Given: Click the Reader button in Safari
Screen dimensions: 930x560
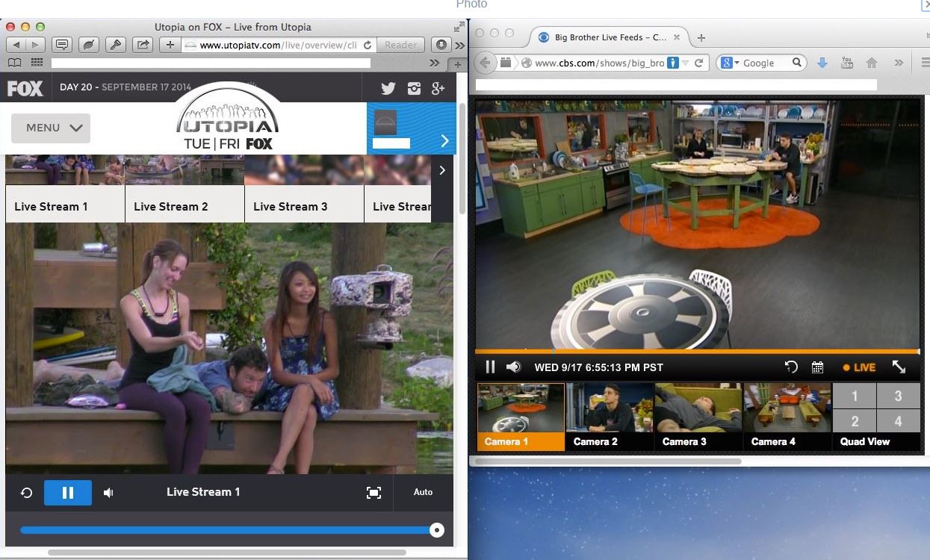Looking at the screenshot, I should click(400, 45).
